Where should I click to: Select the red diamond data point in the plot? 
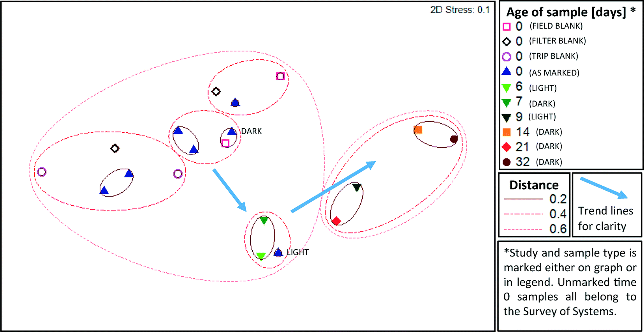click(337, 221)
